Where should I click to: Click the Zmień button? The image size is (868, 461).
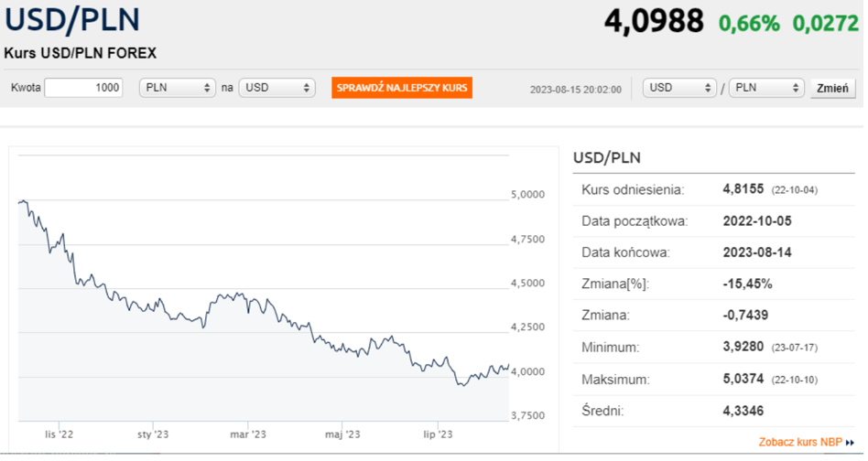[x=832, y=89]
